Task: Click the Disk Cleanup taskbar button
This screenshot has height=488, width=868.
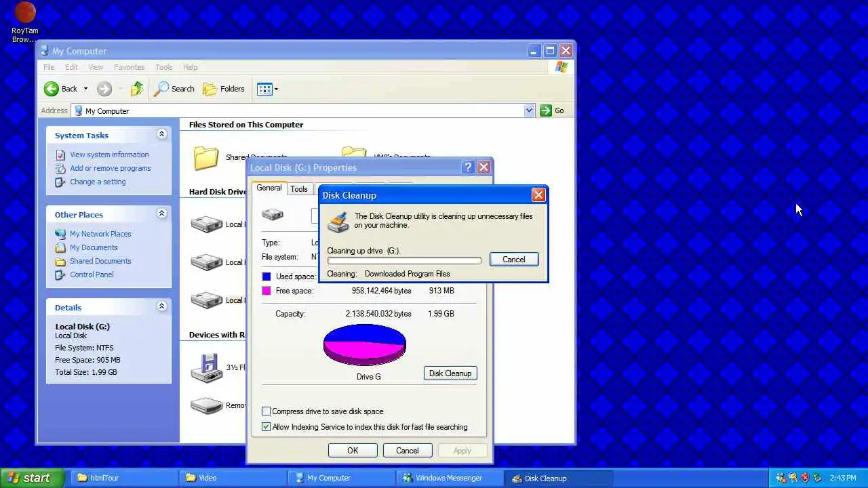Action: coord(557,478)
